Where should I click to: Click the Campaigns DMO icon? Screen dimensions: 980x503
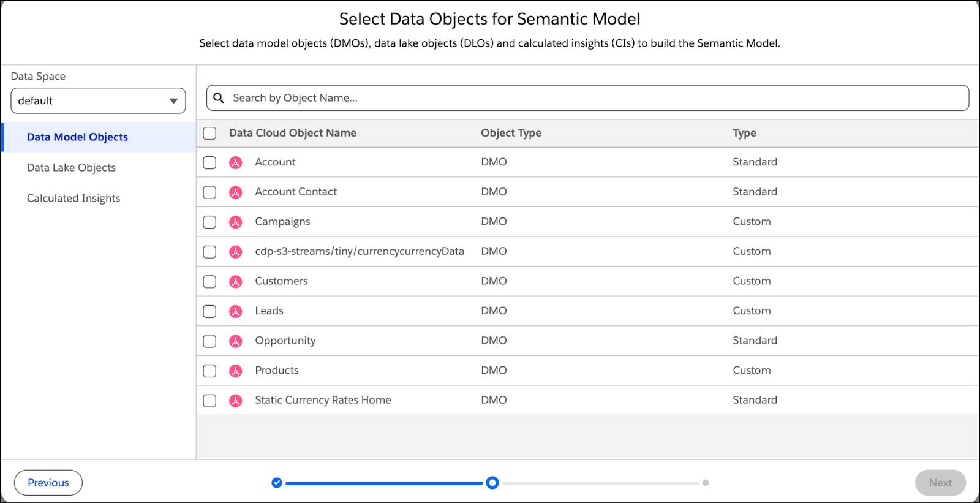pyautogui.click(x=236, y=222)
